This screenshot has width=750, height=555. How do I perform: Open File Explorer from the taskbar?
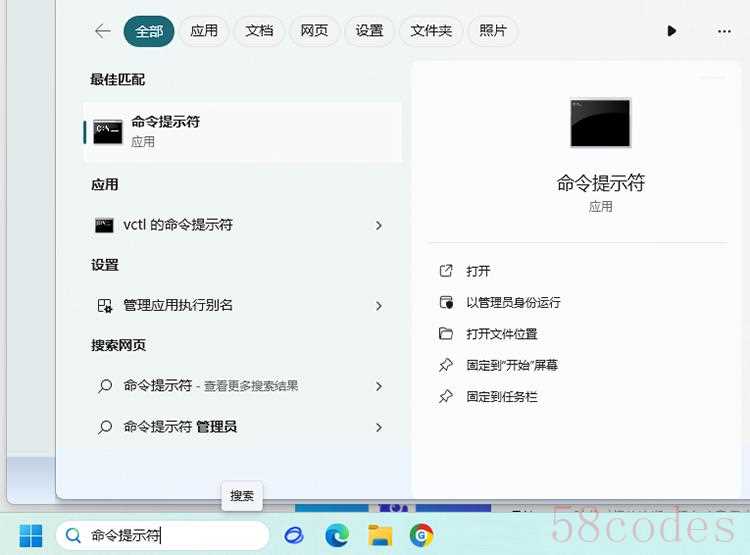coord(379,535)
